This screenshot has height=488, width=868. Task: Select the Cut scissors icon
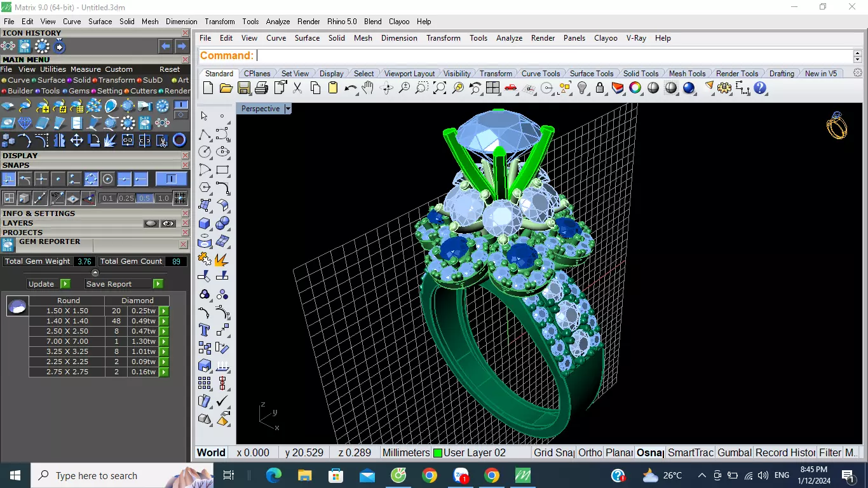pos(297,88)
